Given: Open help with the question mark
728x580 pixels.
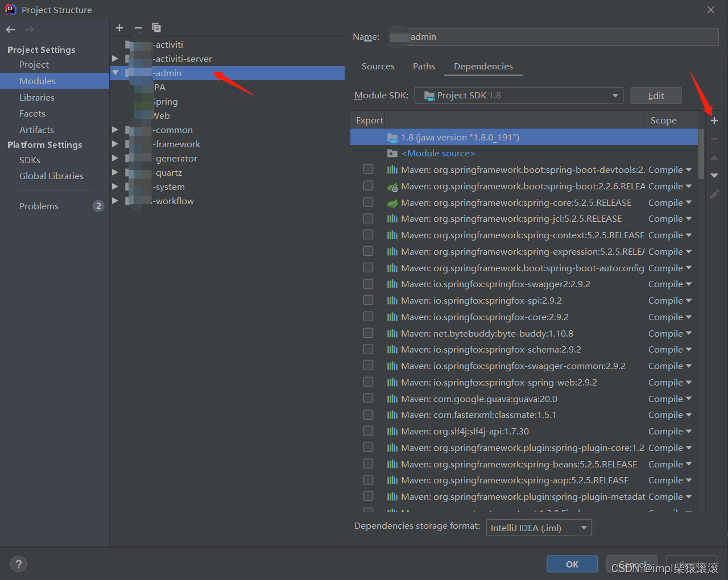Looking at the screenshot, I should coord(19,564).
